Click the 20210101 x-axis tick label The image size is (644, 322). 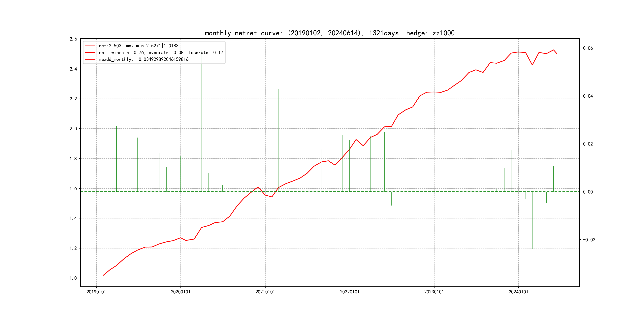265,292
